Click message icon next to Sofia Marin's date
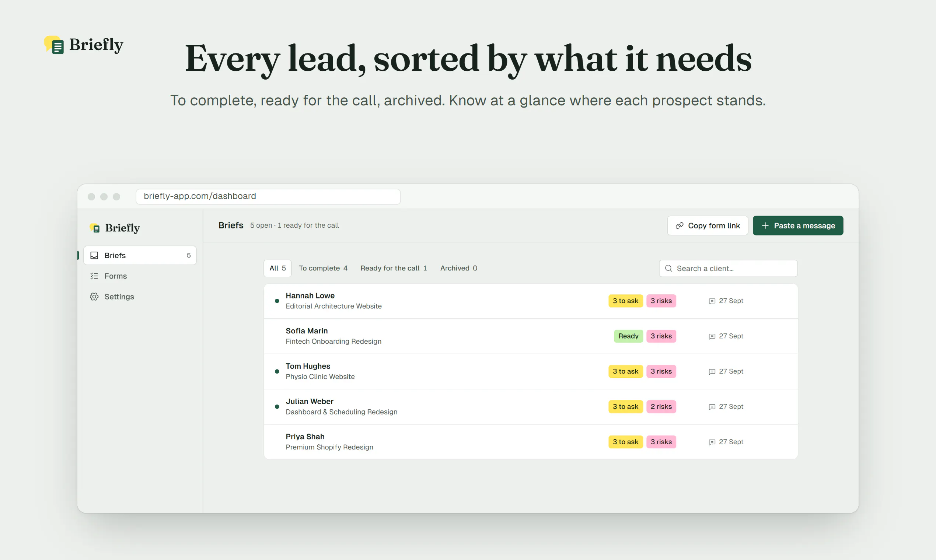936x560 pixels. pyautogui.click(x=712, y=336)
